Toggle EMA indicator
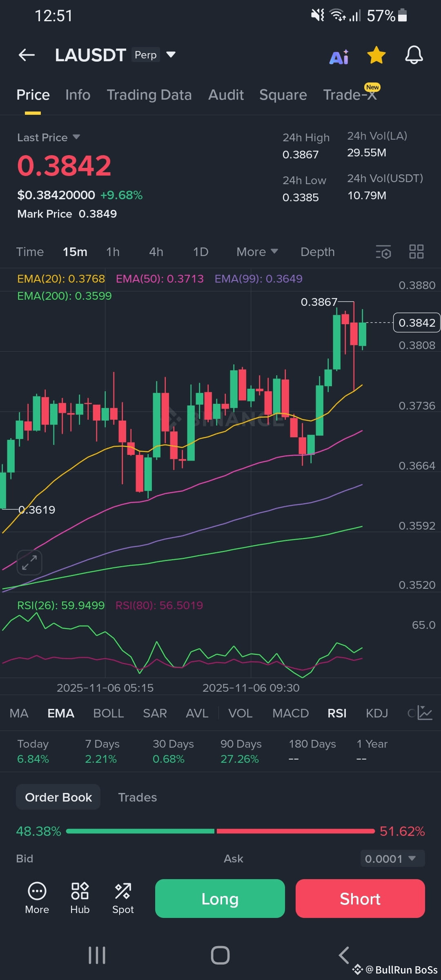Image resolution: width=441 pixels, height=980 pixels. [x=61, y=713]
